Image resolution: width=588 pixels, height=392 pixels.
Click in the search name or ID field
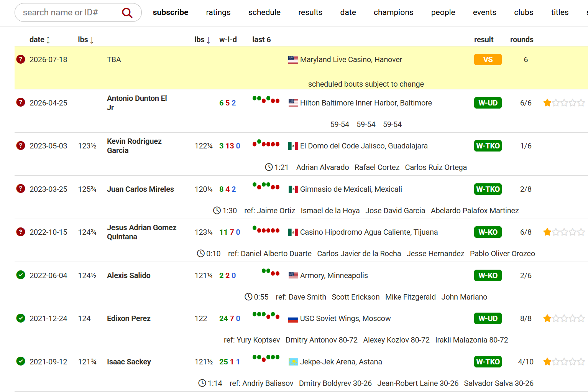click(x=65, y=13)
